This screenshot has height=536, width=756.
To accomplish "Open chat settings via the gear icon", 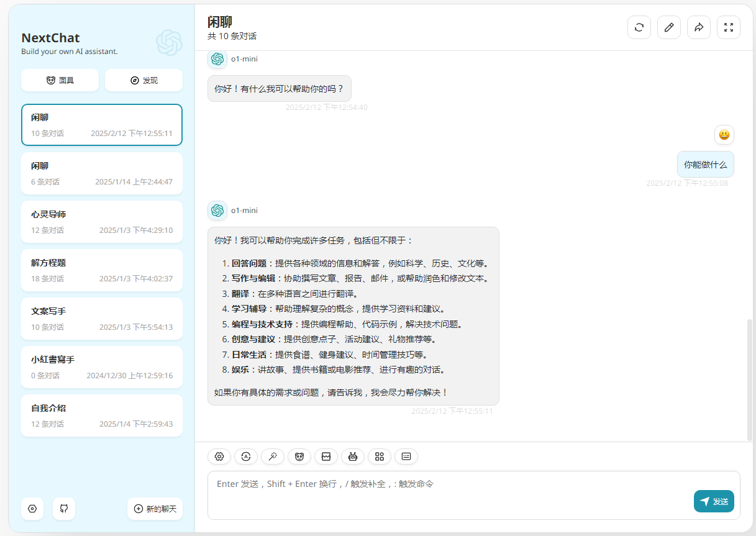I will [219, 457].
